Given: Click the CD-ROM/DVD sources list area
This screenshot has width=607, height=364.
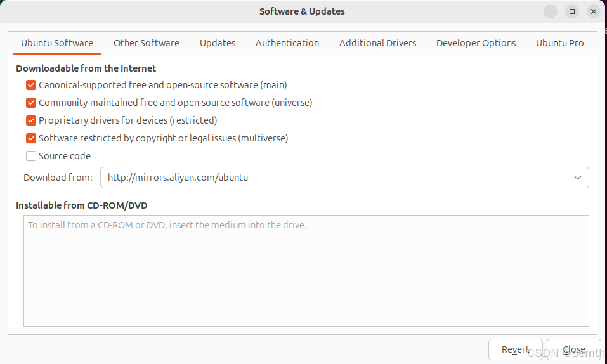Looking at the screenshot, I should click(306, 271).
